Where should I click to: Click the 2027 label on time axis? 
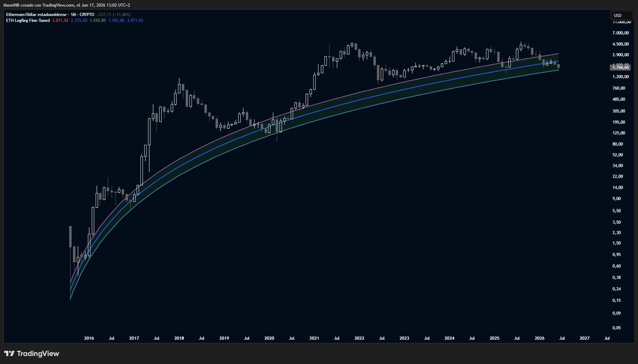click(584, 337)
